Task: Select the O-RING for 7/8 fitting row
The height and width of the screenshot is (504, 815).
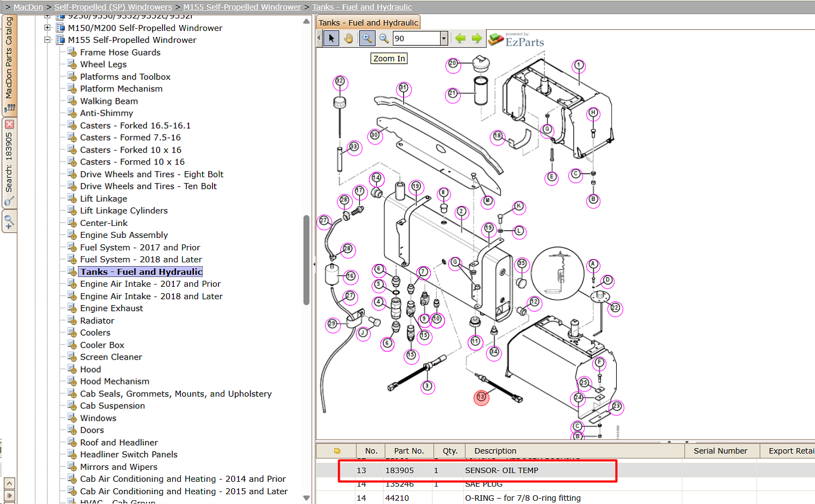Action: pos(565,498)
